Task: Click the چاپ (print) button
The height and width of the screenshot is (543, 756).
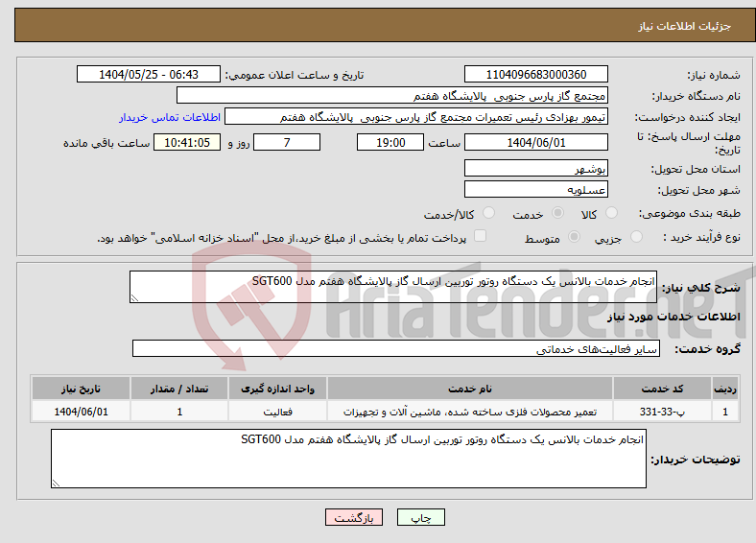Action: [420, 517]
